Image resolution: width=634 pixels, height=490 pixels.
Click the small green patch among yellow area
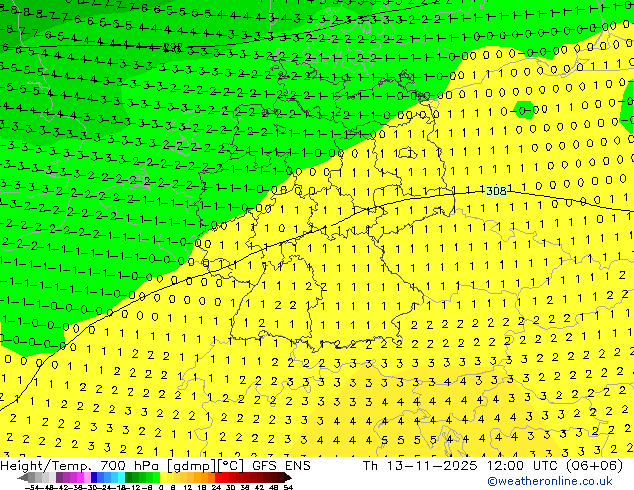coord(524,110)
